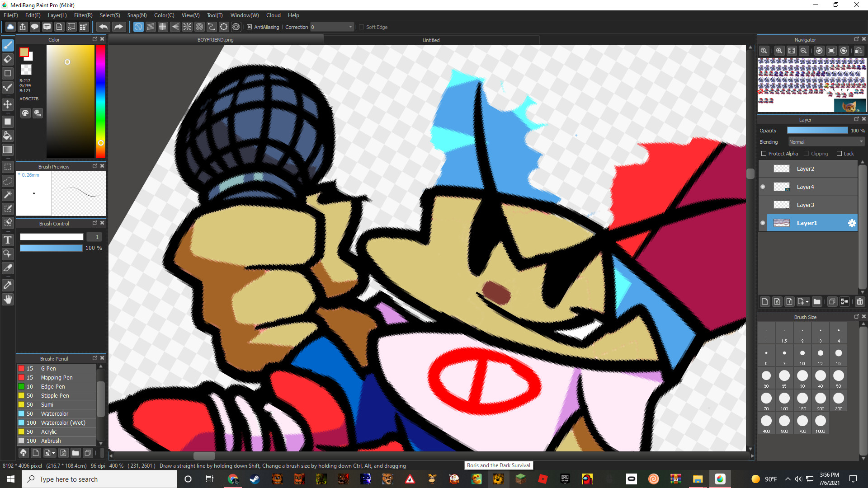Open the Blending mode dropdown showing Normal
868x488 pixels.
pos(826,141)
